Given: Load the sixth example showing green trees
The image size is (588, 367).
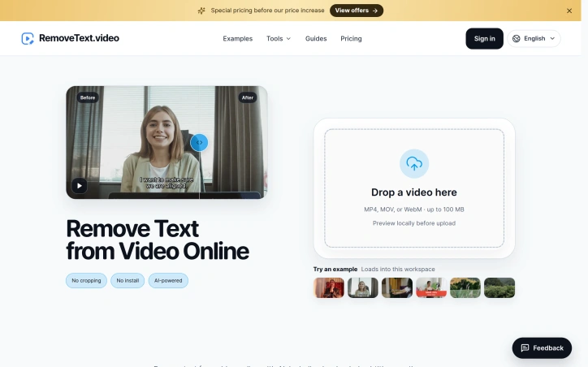Looking at the screenshot, I should (x=499, y=288).
